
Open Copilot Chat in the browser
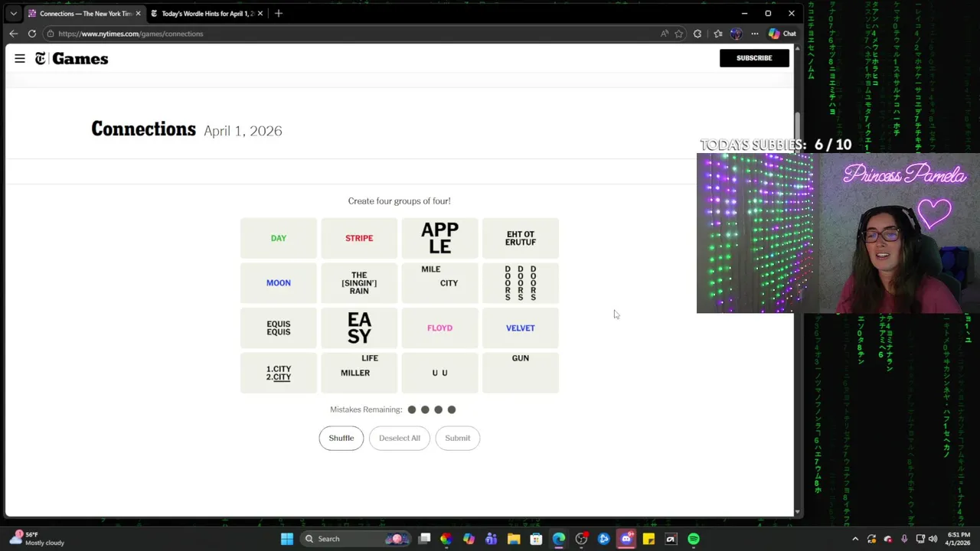782,34
